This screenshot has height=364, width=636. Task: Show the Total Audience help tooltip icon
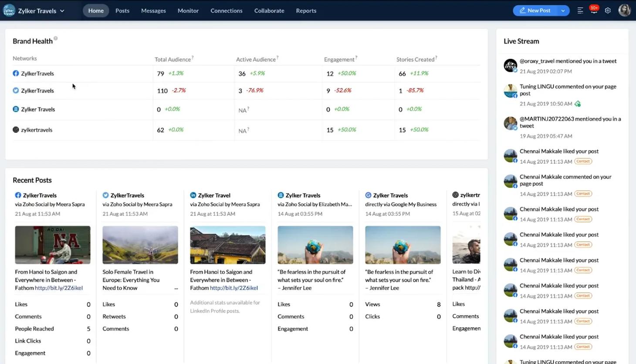tap(193, 57)
